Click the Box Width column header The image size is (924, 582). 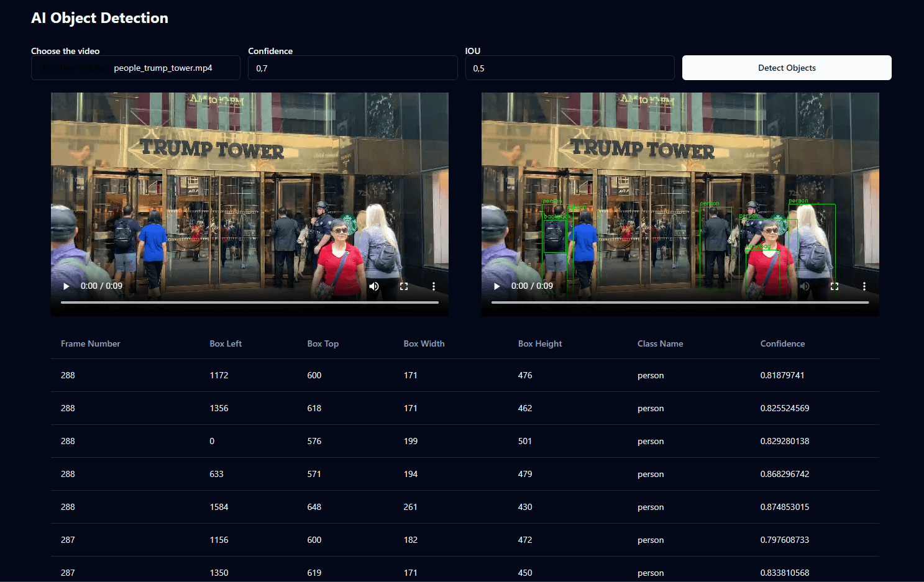click(424, 343)
